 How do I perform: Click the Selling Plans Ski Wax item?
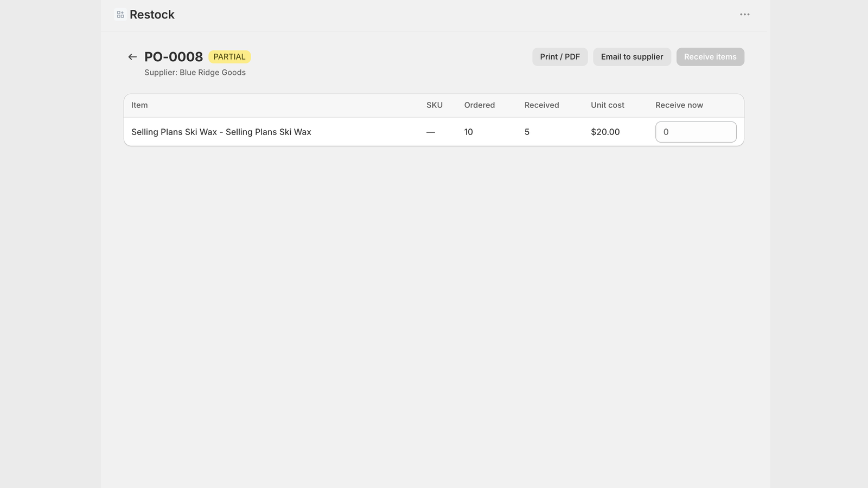coord(221,132)
